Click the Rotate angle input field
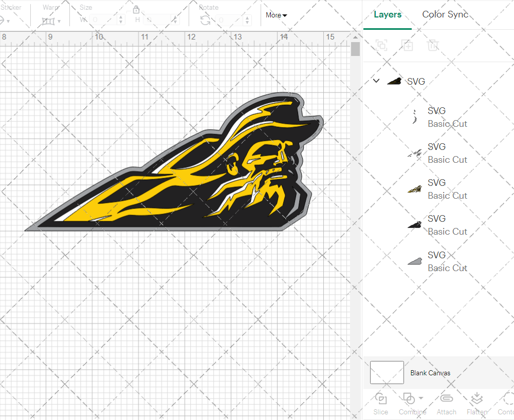 coord(229,20)
